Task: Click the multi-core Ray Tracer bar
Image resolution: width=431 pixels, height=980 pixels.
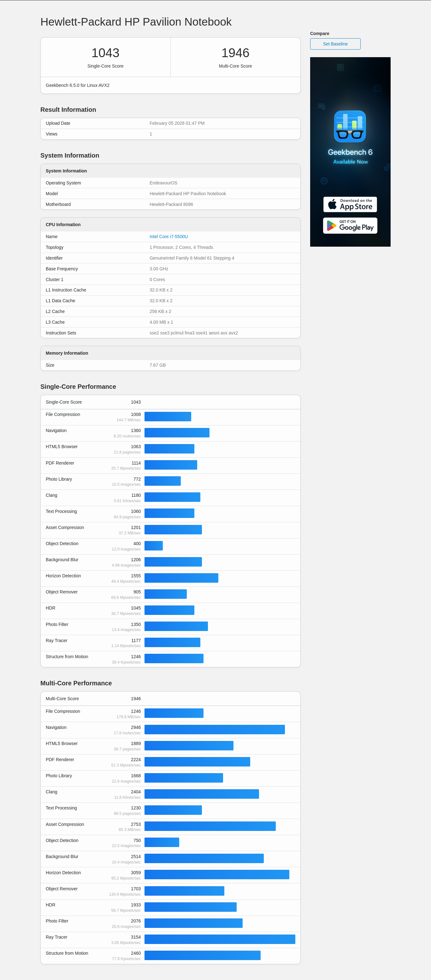Action: (x=220, y=939)
